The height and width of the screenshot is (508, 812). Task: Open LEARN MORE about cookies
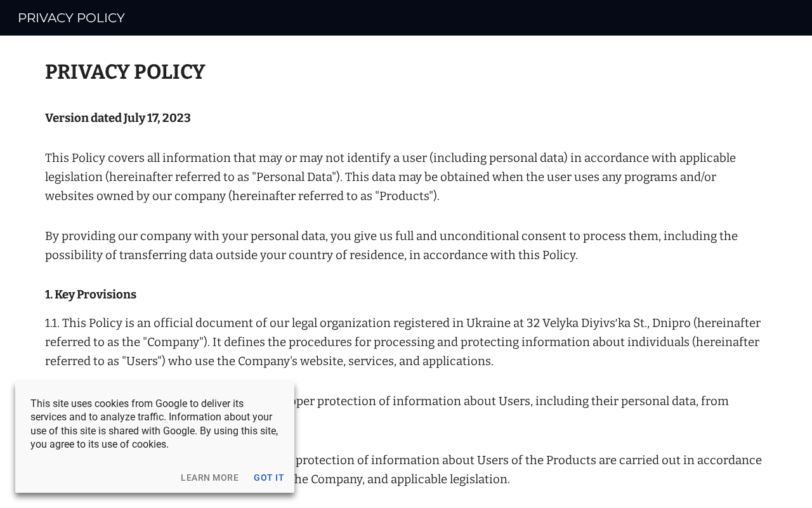click(210, 478)
